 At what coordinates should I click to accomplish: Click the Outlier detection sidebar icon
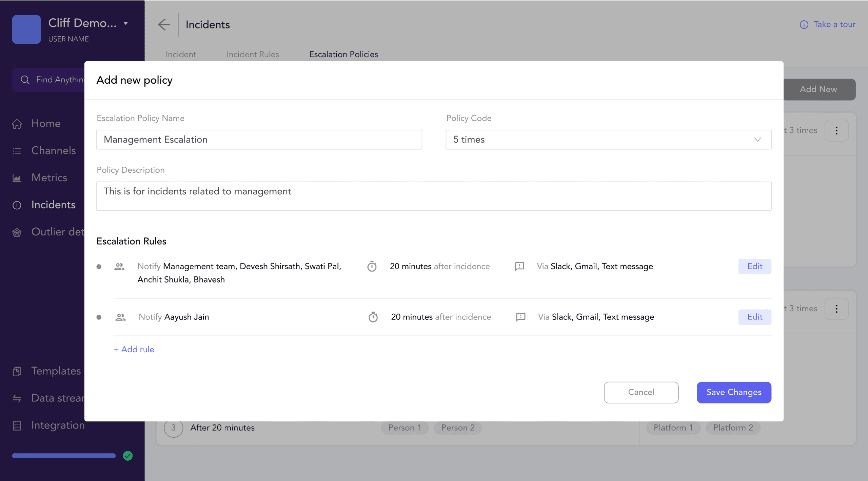[17, 232]
